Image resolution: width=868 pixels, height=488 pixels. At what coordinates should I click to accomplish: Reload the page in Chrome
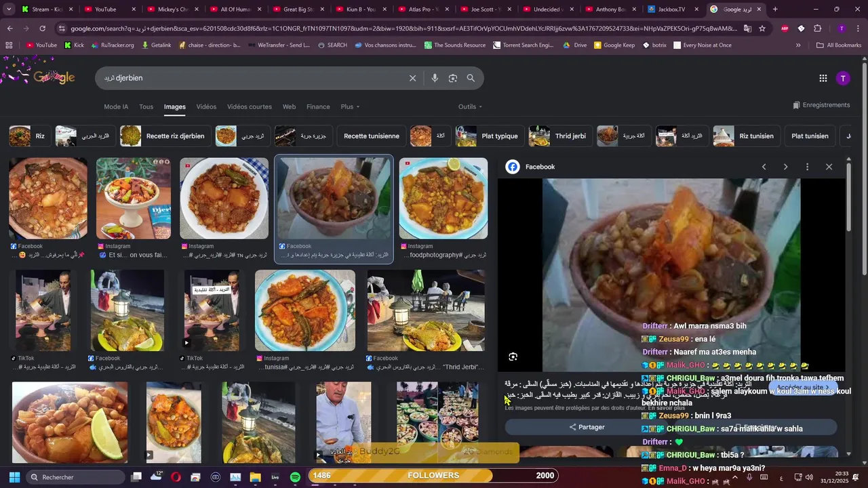click(42, 28)
